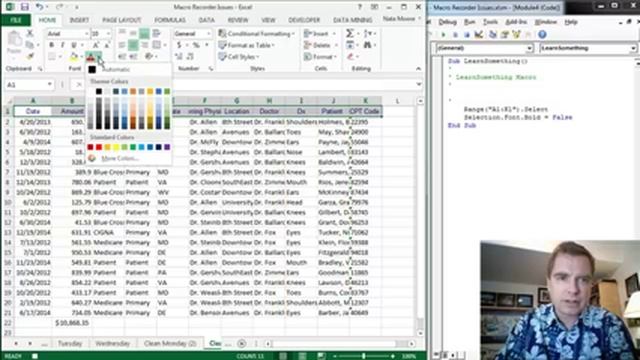Open the Run menu in VBA editor

(x=469, y=22)
